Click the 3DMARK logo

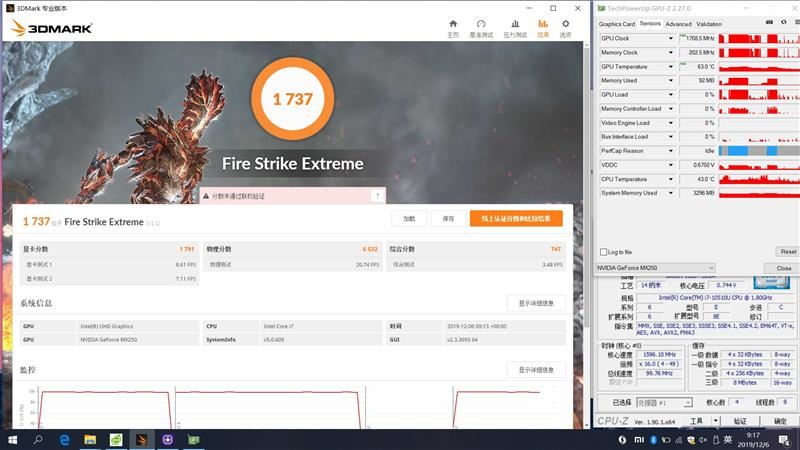pos(51,28)
